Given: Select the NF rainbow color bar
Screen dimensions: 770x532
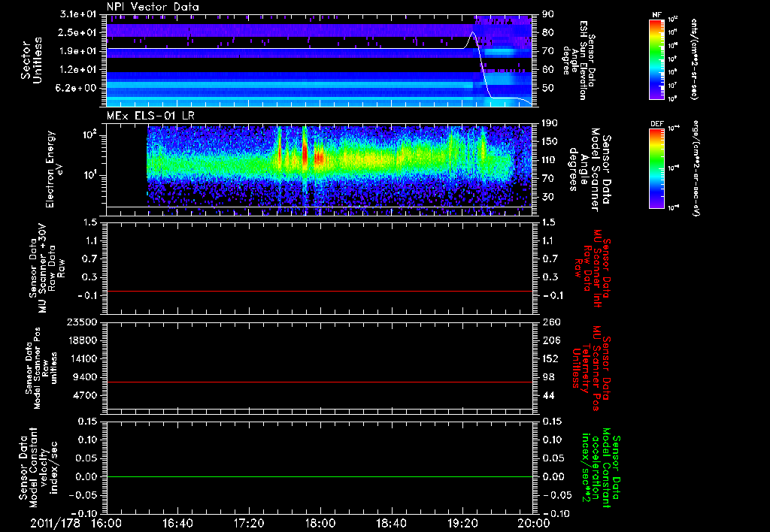Looking at the screenshot, I should point(656,59).
